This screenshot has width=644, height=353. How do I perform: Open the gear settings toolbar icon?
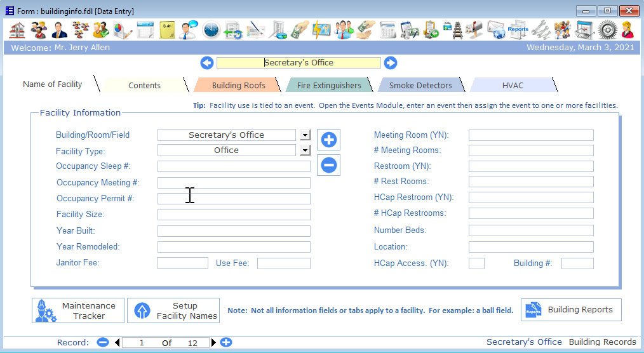coord(607,30)
